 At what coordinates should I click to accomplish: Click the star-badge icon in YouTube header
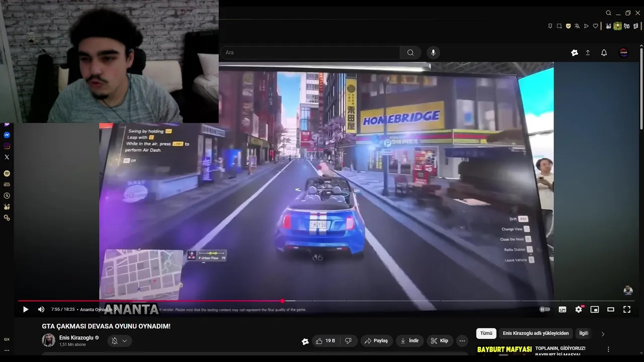pyautogui.click(x=574, y=53)
